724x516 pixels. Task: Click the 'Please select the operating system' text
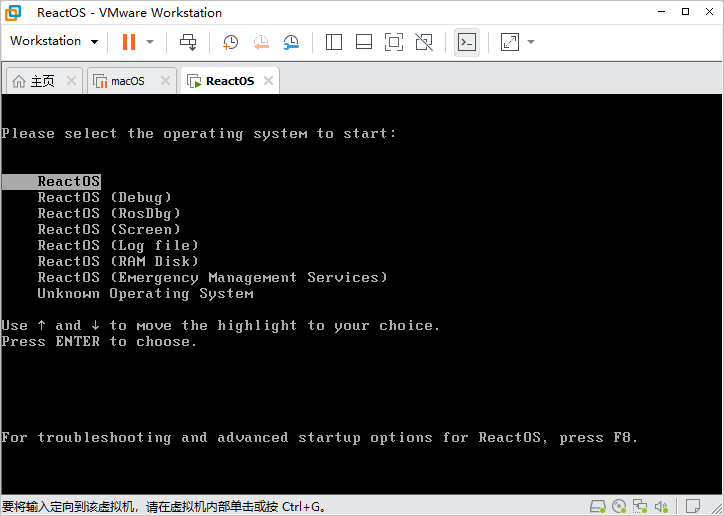pos(199,134)
